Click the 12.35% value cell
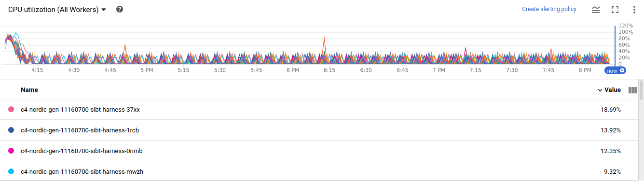644x181 pixels. point(610,151)
